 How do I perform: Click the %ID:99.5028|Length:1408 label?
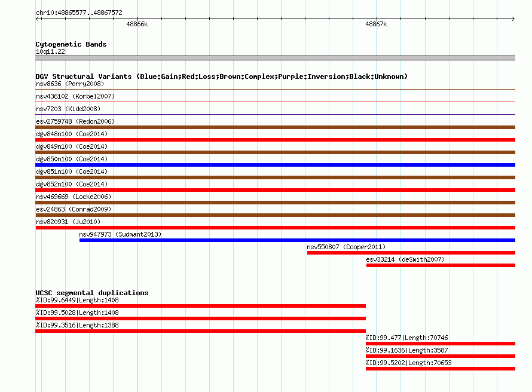(77, 313)
